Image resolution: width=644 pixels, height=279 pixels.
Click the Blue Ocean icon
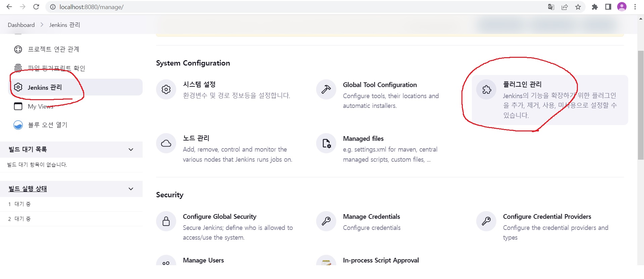[x=18, y=125]
